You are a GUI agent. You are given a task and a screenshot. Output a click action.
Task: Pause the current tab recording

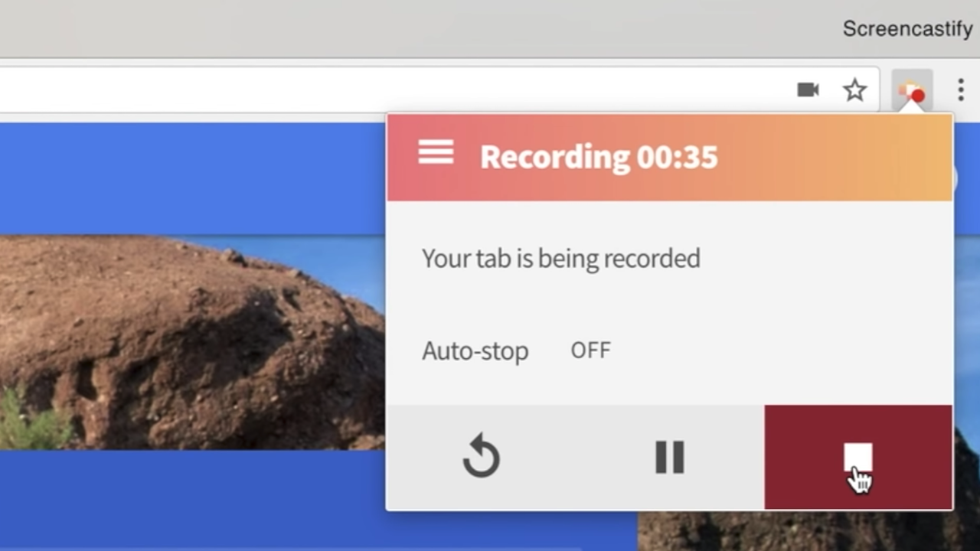pyautogui.click(x=669, y=458)
